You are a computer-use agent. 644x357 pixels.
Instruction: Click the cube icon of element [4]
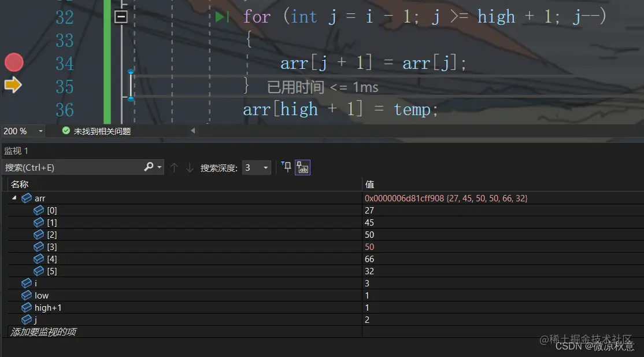pyautogui.click(x=39, y=259)
